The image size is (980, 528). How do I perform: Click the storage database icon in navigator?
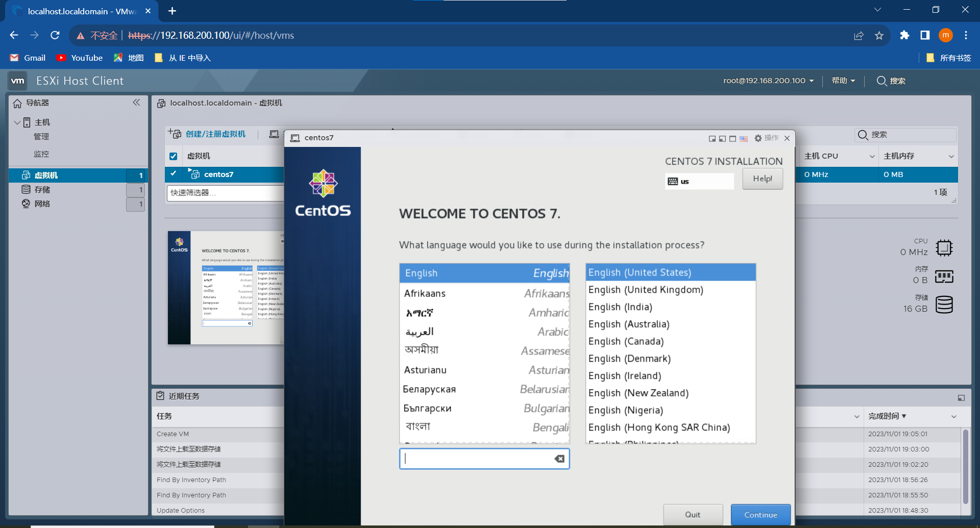coord(26,189)
